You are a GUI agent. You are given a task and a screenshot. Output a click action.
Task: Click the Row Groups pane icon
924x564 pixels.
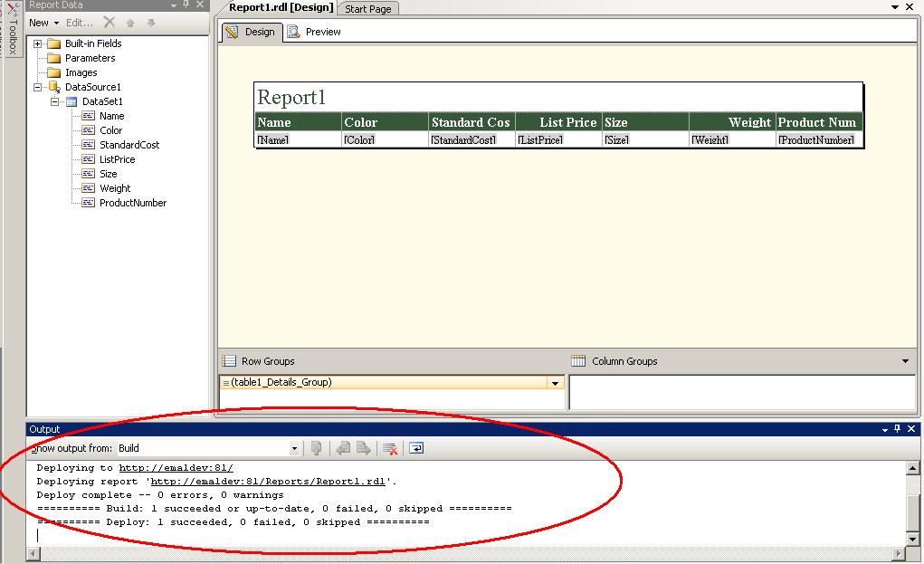tap(229, 361)
